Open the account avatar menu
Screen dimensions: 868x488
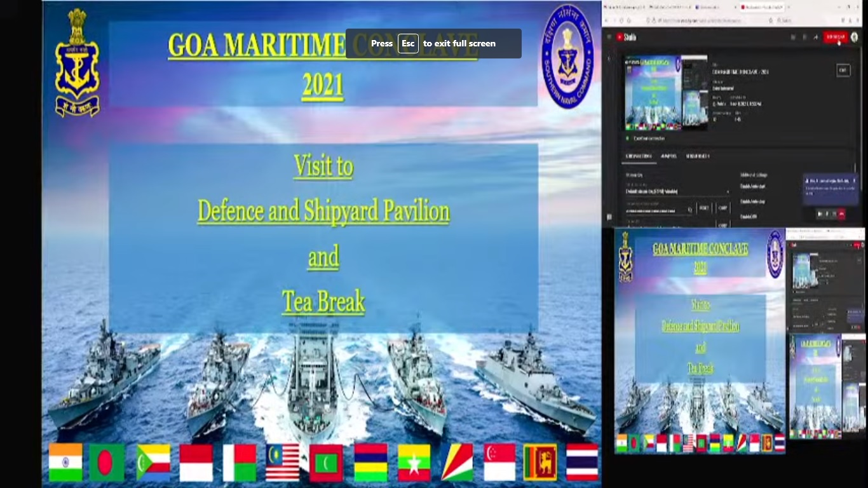[x=854, y=37]
